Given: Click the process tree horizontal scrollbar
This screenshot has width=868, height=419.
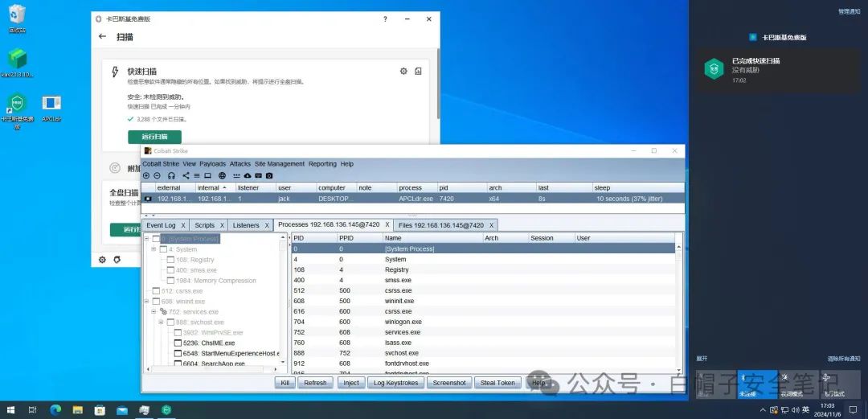Looking at the screenshot, I should tap(211, 369).
